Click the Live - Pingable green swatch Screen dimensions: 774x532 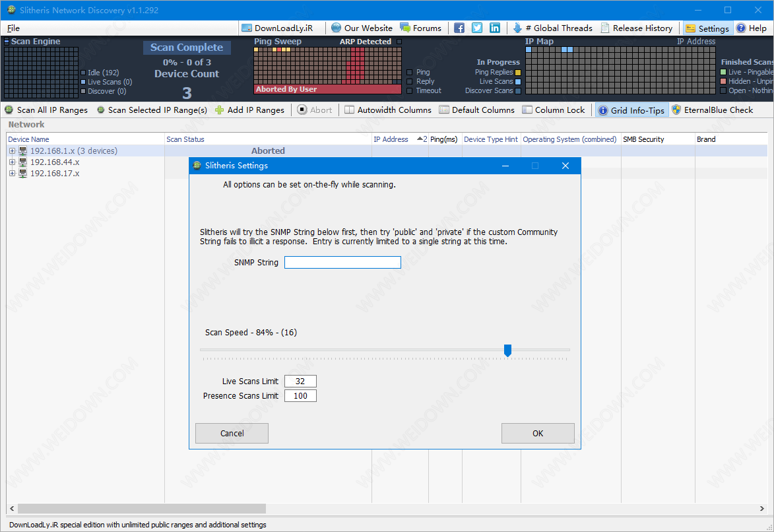[x=723, y=72]
